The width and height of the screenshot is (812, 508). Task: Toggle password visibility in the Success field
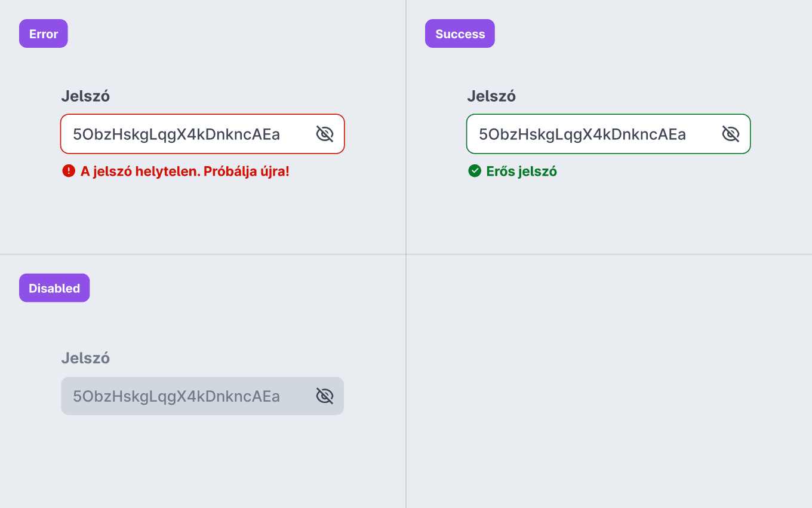(x=730, y=134)
